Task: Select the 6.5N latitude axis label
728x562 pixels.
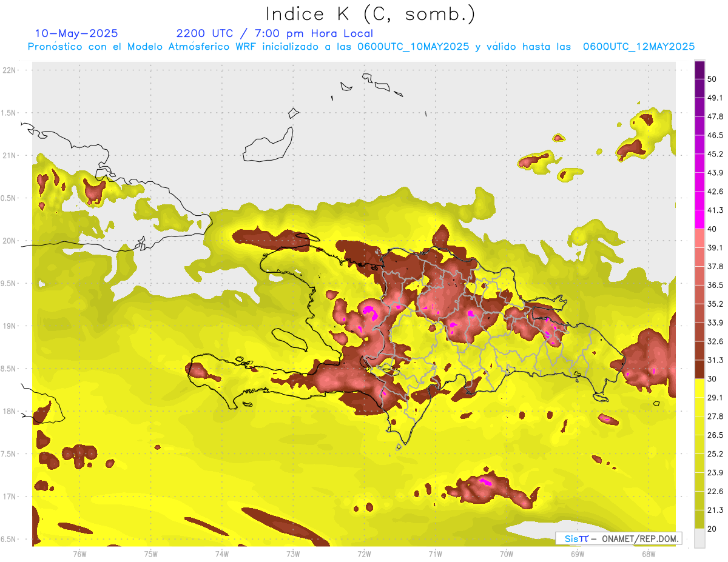Action: pyautogui.click(x=10, y=539)
